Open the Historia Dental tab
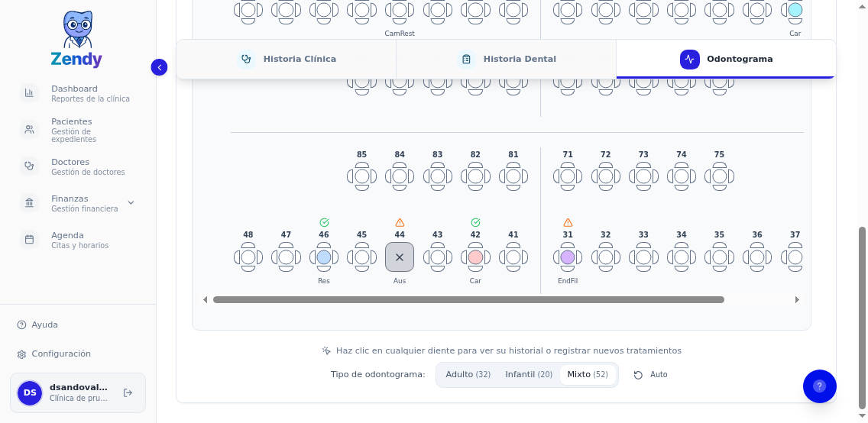This screenshot has width=868, height=423. point(506,59)
